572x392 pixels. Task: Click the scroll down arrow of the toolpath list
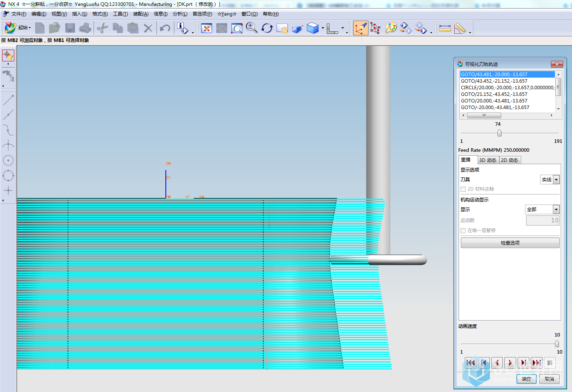click(x=558, y=109)
